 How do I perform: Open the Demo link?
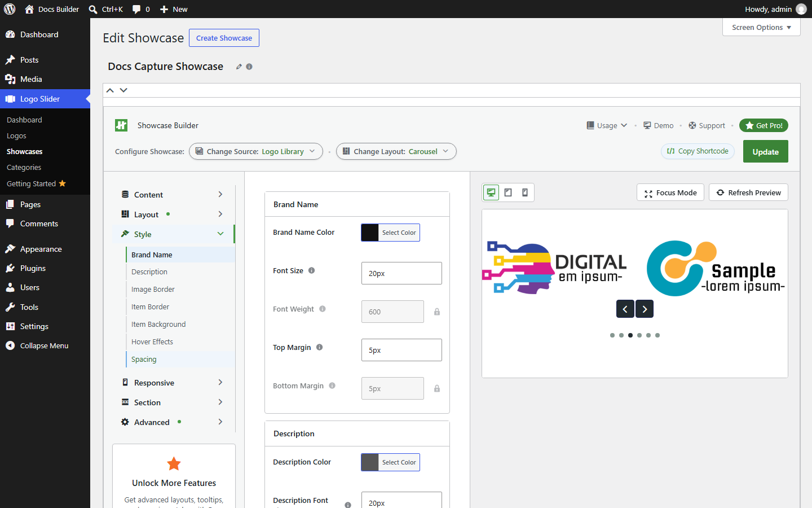coord(659,125)
